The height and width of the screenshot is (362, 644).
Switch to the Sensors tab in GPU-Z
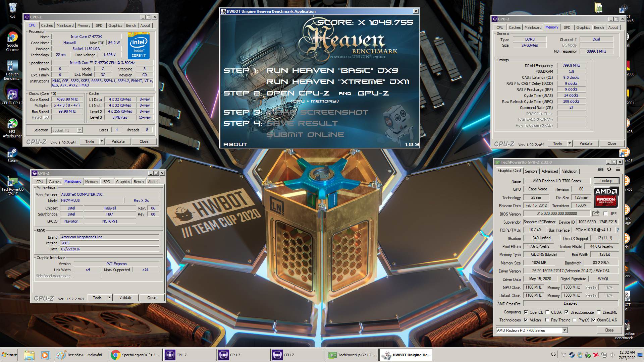[531, 171]
